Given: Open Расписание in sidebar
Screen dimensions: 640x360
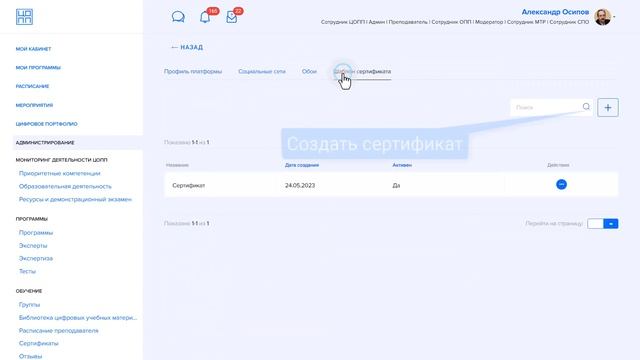Looking at the screenshot, I should 32,87.
